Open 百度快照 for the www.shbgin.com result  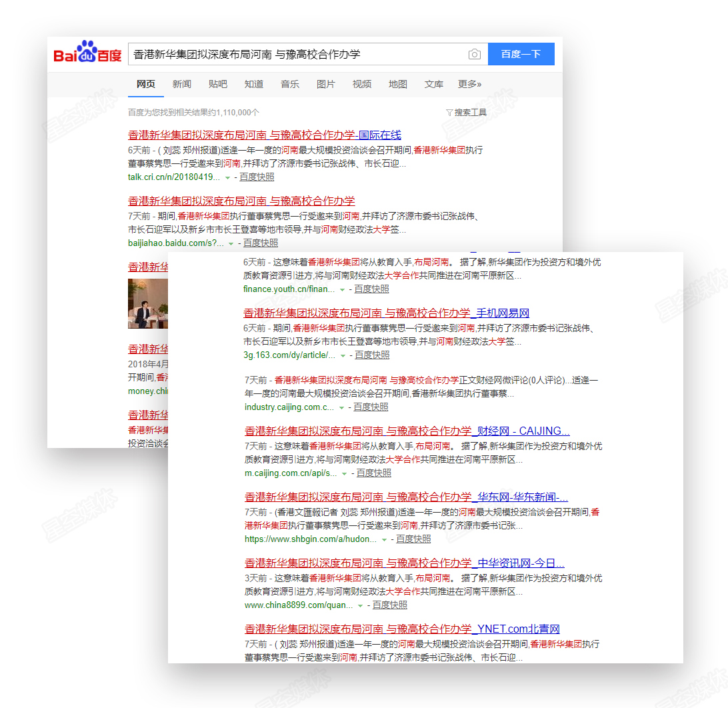click(x=413, y=539)
